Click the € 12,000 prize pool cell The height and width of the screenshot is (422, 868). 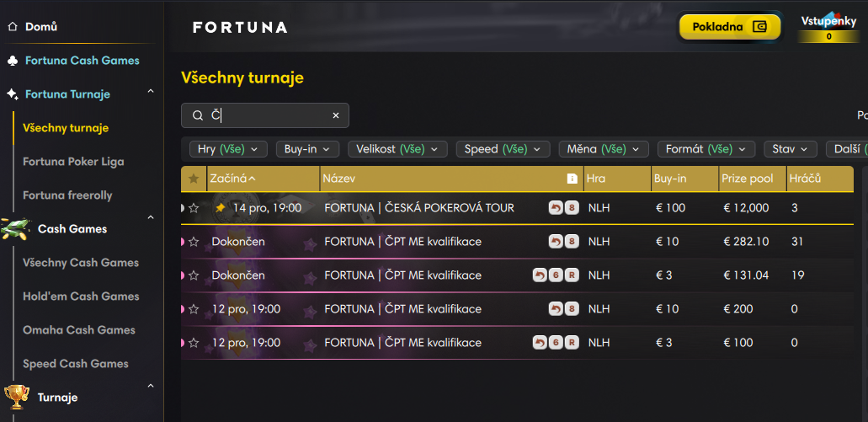[x=746, y=208]
